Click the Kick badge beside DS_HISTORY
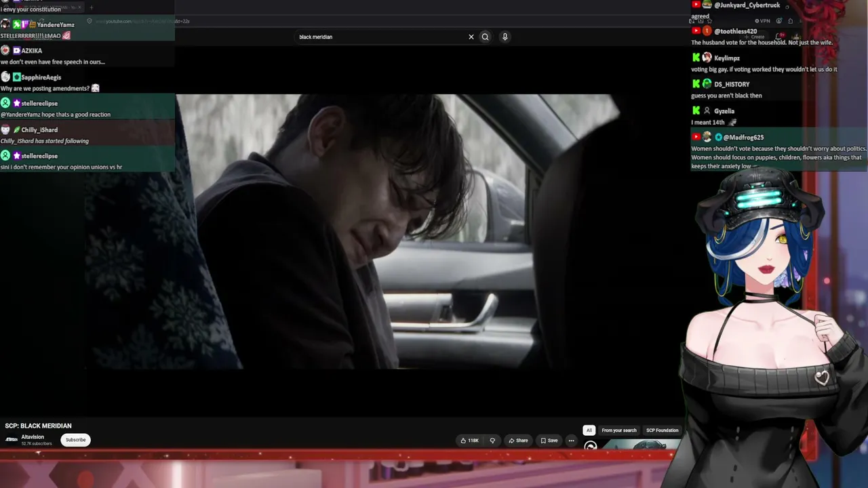This screenshot has height=488, width=868. (x=696, y=84)
